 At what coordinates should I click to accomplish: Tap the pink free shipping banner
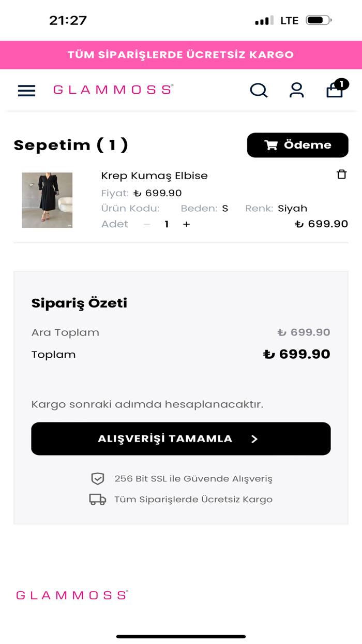pos(180,55)
